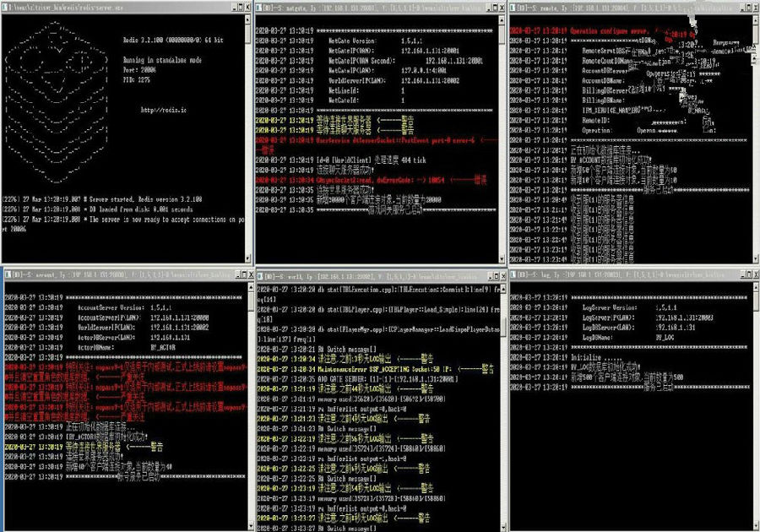The height and width of the screenshot is (532, 760).
Task: Click scrollbar thumb in world server window
Action: point(502,328)
